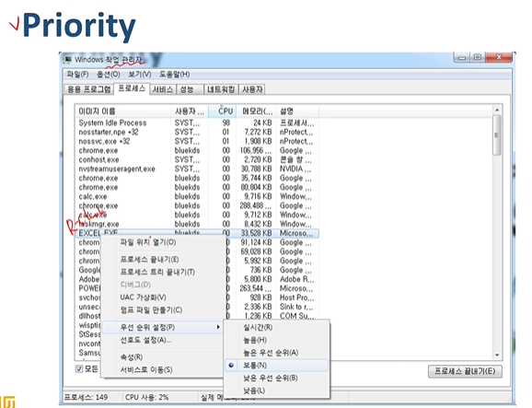Switch to the 응용 프로그램 tab
532x408 pixels.
[89, 89]
